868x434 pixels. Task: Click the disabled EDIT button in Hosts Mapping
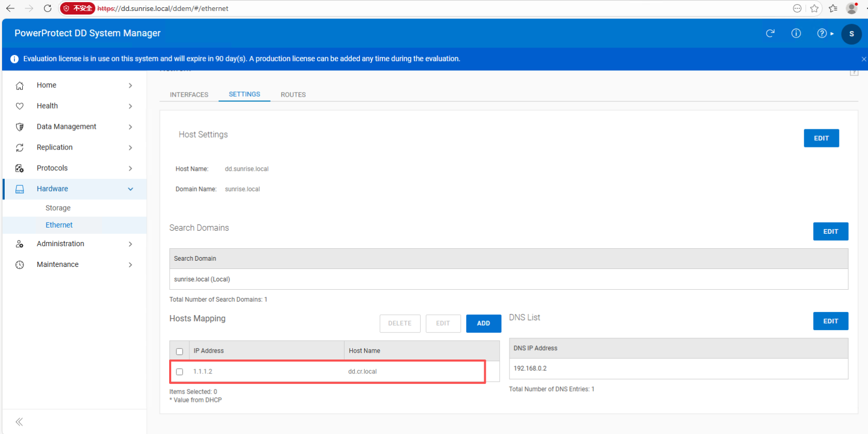pyautogui.click(x=443, y=323)
